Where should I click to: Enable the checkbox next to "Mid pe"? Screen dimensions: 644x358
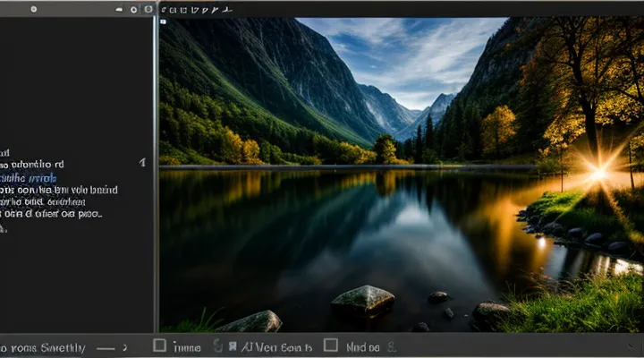330,345
